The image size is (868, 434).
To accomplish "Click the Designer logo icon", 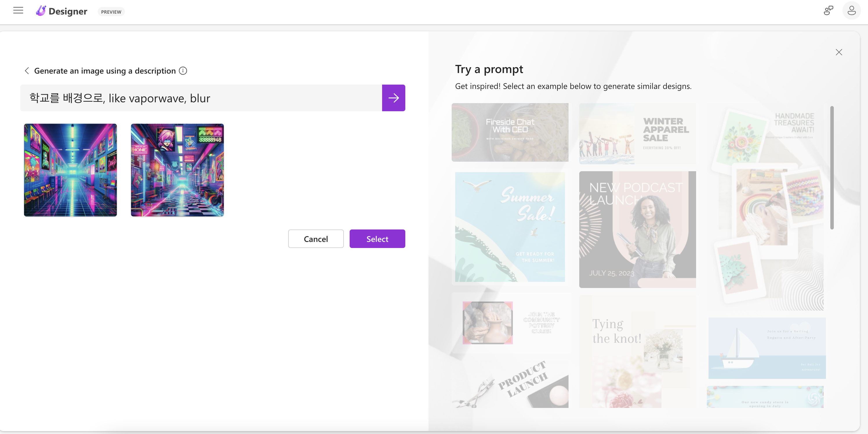I will 41,11.
